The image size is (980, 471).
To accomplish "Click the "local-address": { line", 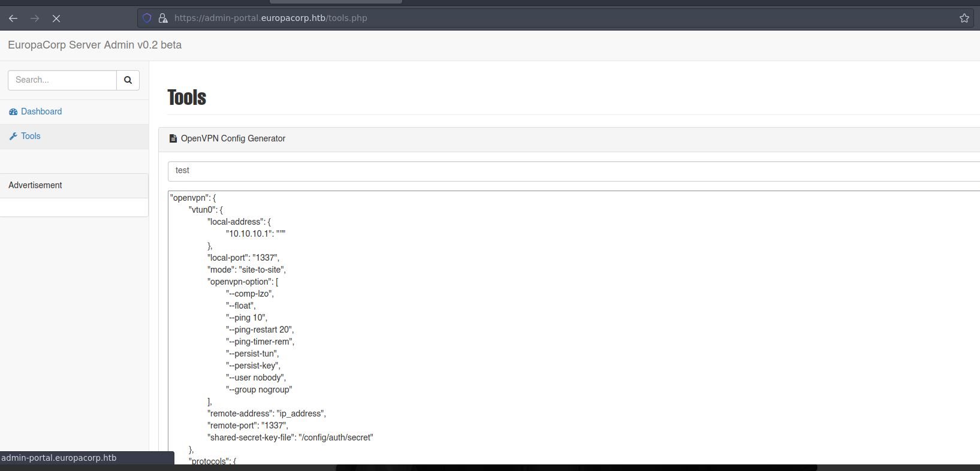I will [239, 222].
